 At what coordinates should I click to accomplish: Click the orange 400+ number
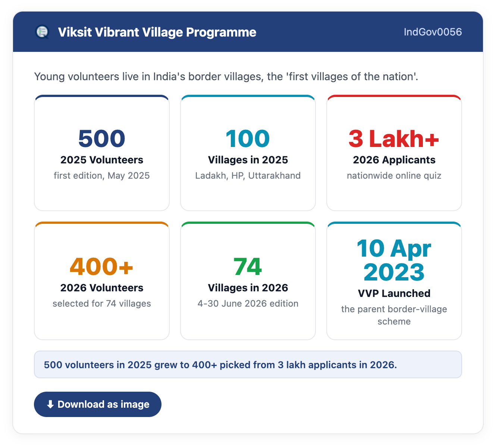click(102, 266)
